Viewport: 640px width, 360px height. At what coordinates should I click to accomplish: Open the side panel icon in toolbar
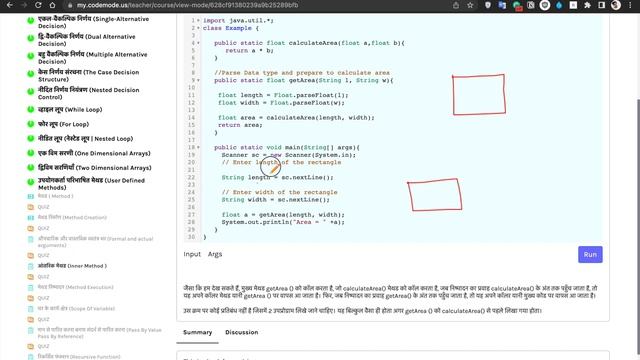tap(601, 5)
